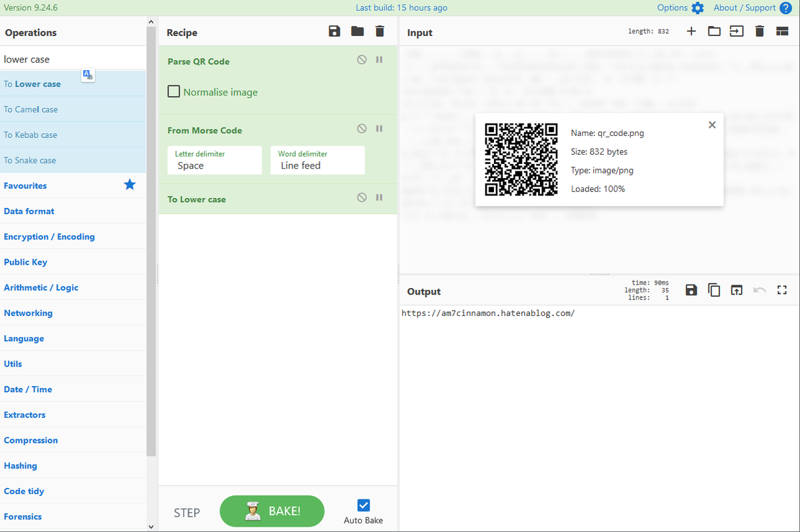The height and width of the screenshot is (532, 800).
Task: Open the Options gear icon
Action: pos(697,8)
